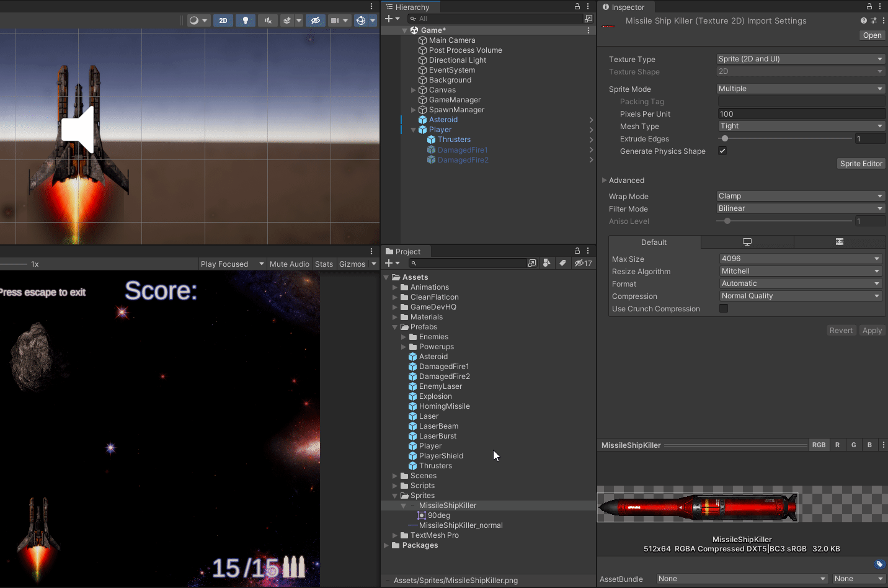Toggle Scene effects with the layers-sparkle icon
The height and width of the screenshot is (588, 888).
point(287,20)
